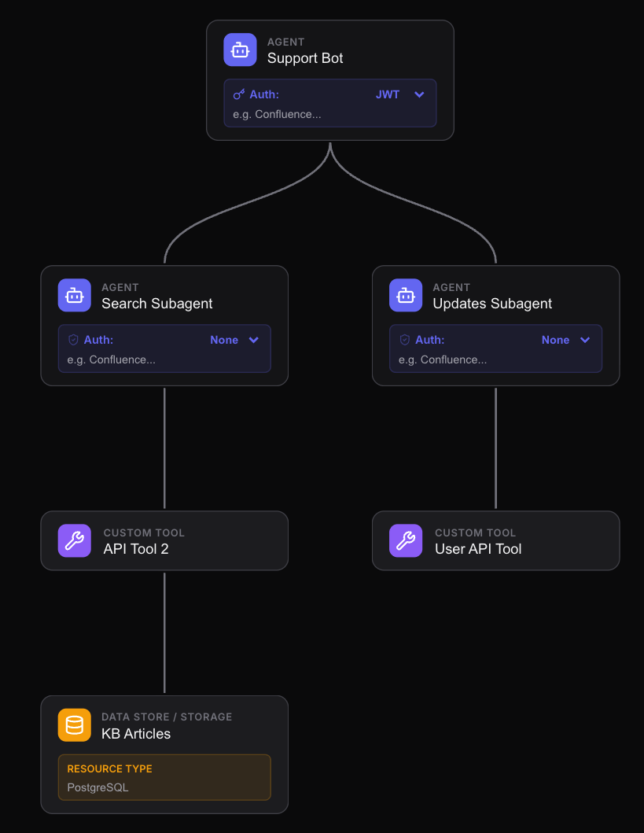Click the Updates Subagent agent icon
The width and height of the screenshot is (644, 833).
[x=405, y=295]
